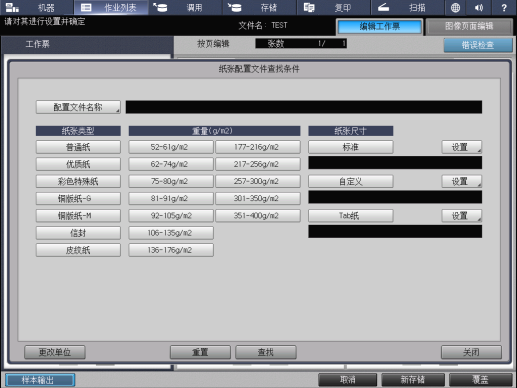Open the question mark help icon
Screen dimensions: 517x388
504,7
